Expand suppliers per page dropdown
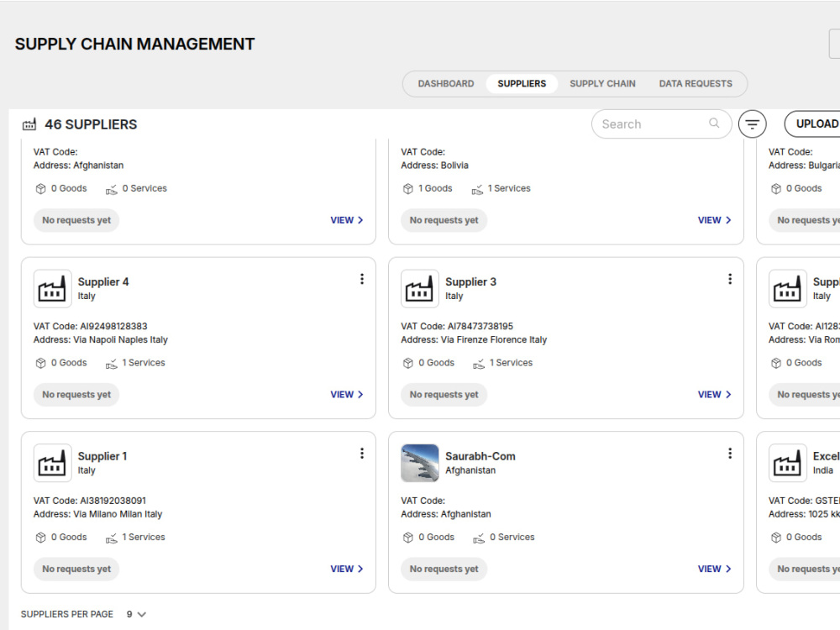The image size is (840, 630). 137,615
